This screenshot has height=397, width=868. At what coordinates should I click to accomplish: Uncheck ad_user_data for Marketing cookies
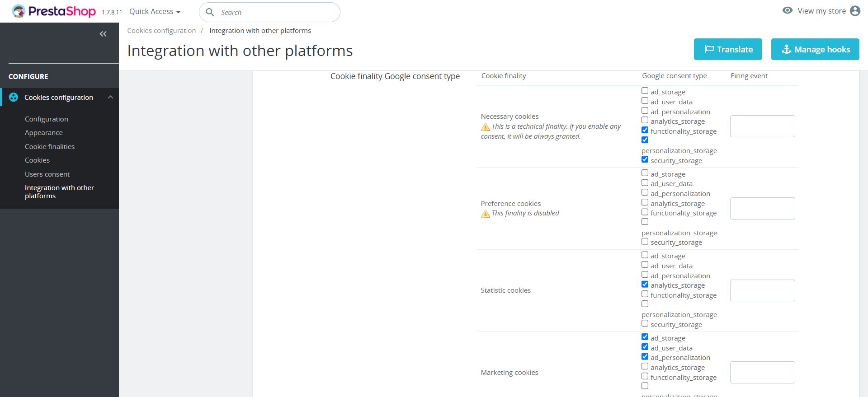tap(645, 347)
